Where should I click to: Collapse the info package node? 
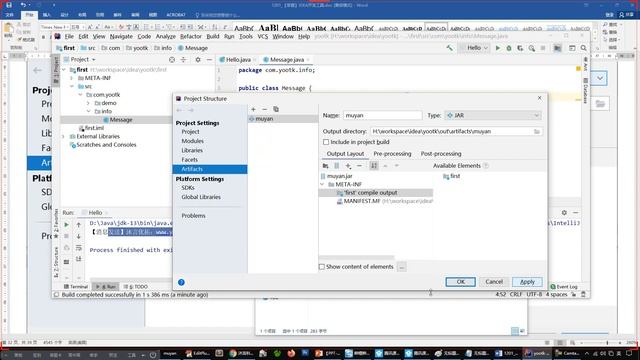point(89,111)
